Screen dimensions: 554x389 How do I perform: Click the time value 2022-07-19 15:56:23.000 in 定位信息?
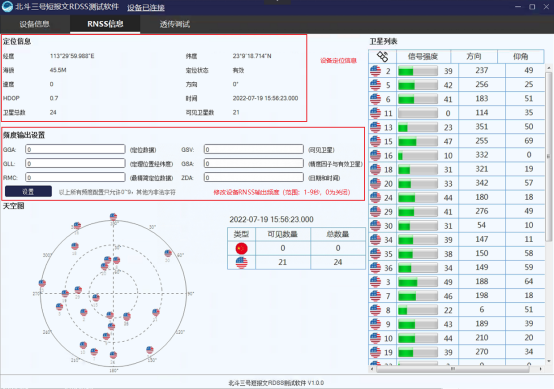point(265,98)
